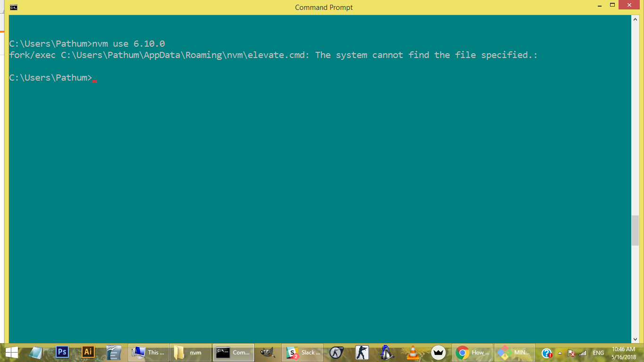Open the network signal tray icon

pyautogui.click(x=583, y=353)
